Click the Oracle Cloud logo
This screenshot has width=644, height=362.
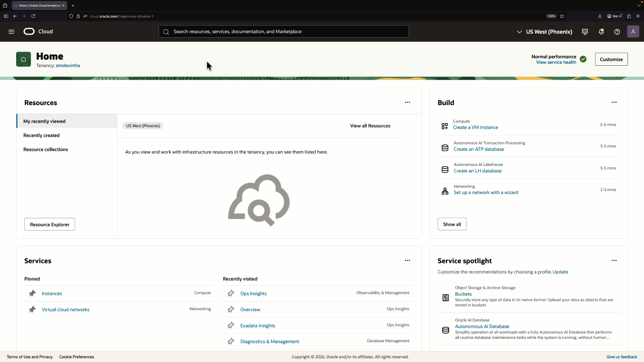pyautogui.click(x=29, y=31)
